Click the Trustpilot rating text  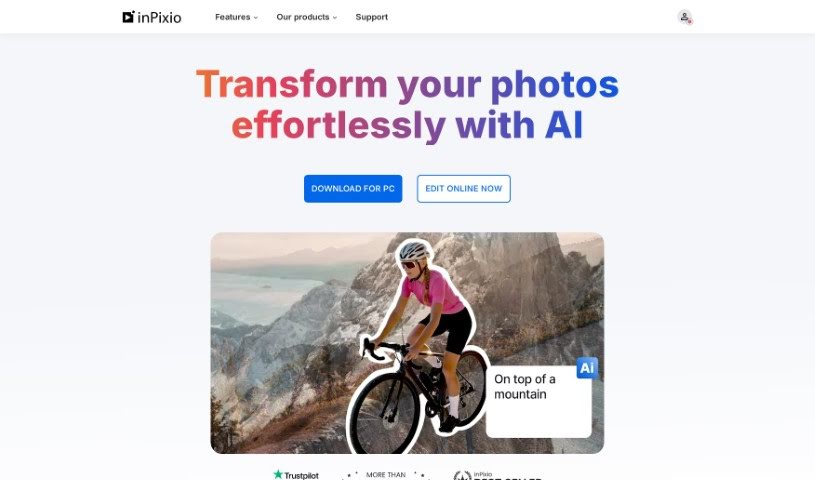coord(301,475)
